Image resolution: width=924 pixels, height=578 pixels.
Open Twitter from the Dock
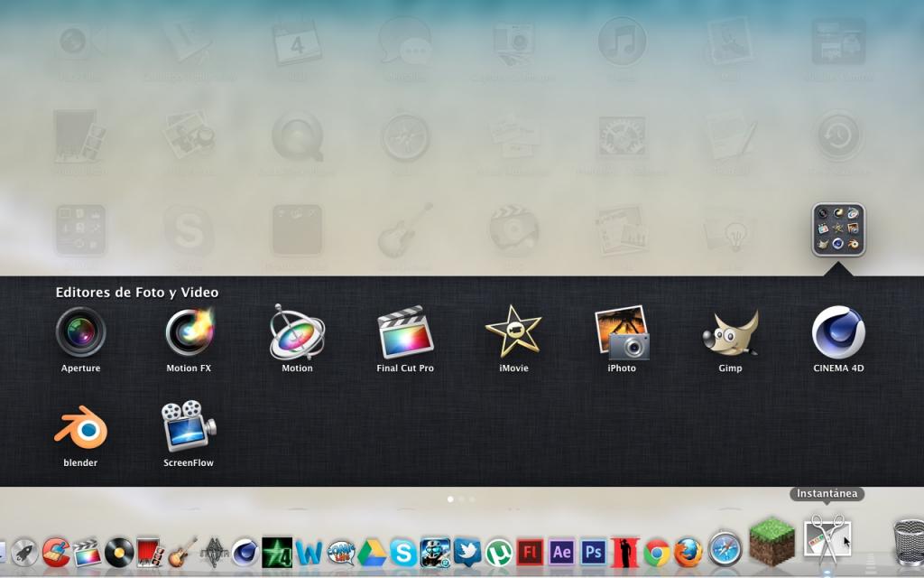(x=467, y=553)
